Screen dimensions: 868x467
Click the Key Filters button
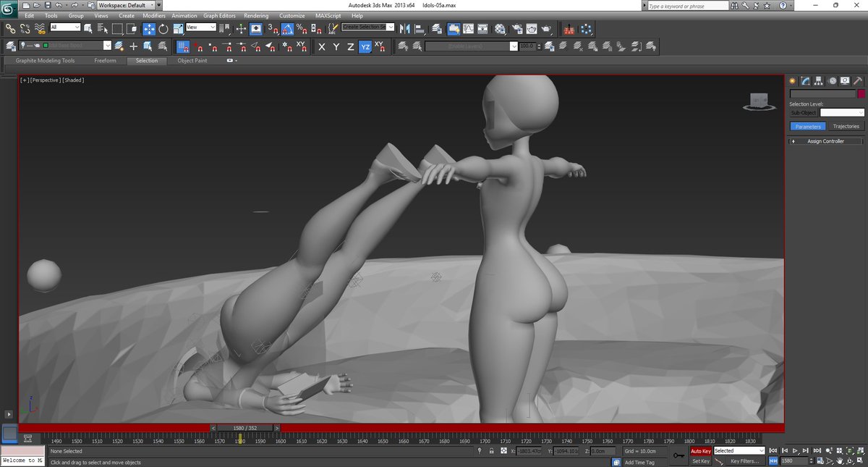744,460
